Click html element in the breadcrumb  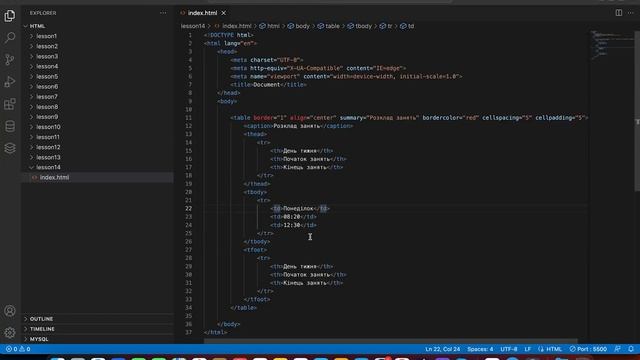pos(269,26)
